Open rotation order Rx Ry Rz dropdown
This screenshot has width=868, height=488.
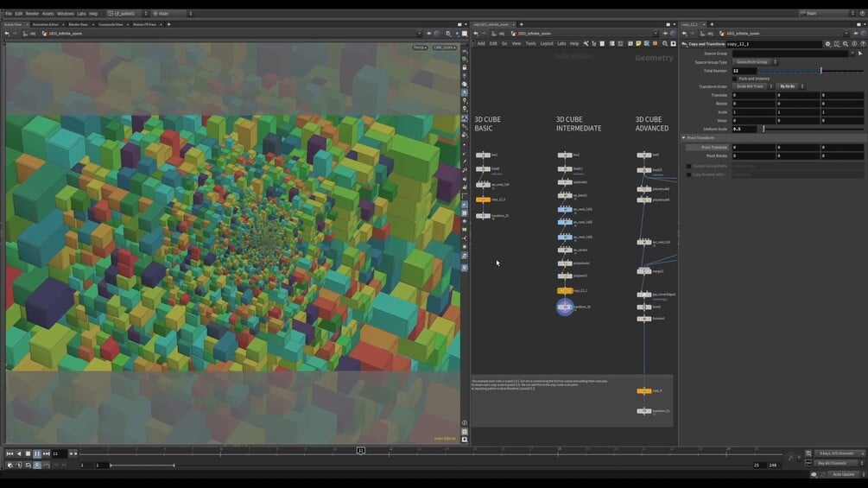coord(790,86)
